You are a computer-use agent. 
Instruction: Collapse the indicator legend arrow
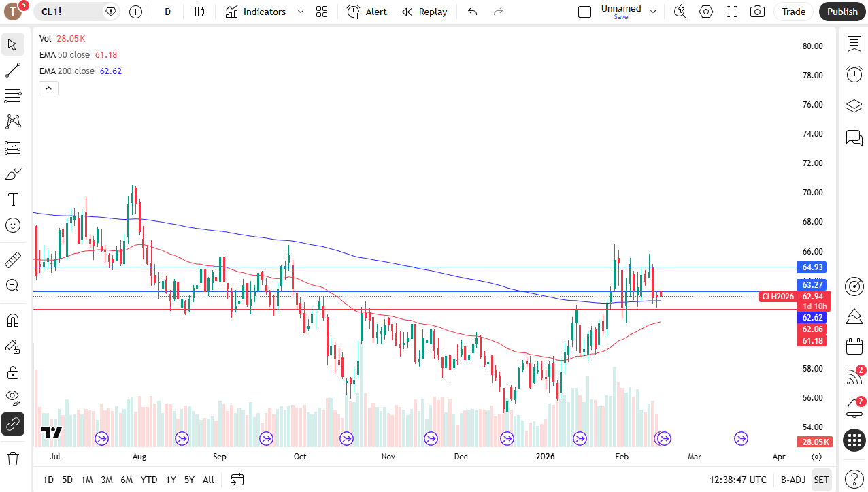coord(49,88)
